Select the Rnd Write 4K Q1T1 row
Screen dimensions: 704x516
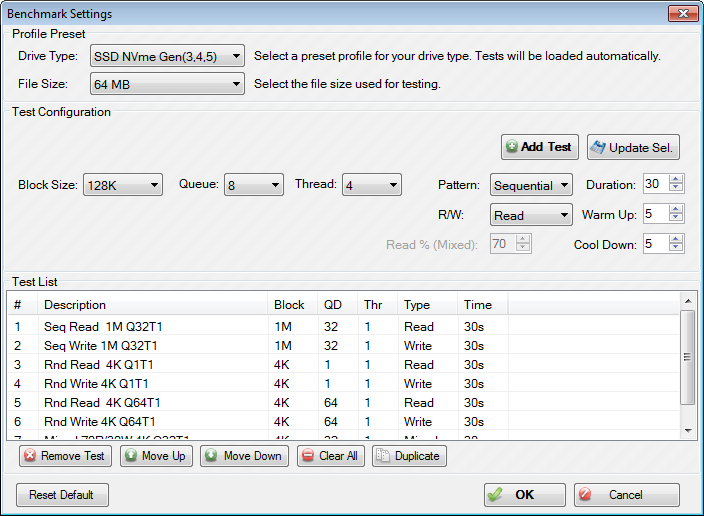pos(343,384)
